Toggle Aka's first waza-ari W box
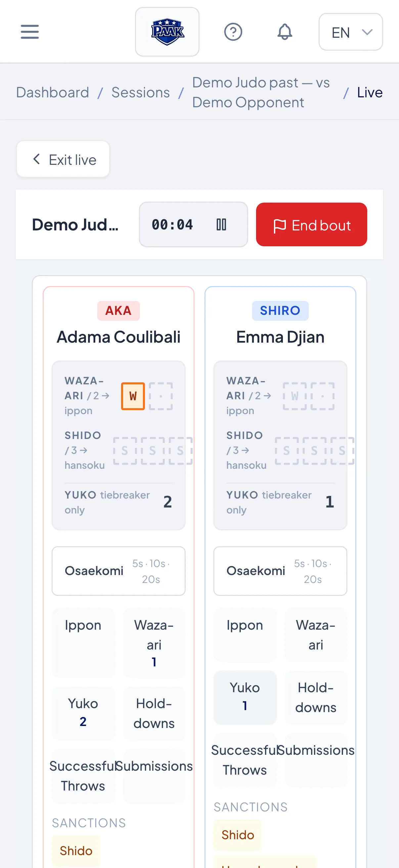The width and height of the screenshot is (399, 868). click(x=133, y=396)
